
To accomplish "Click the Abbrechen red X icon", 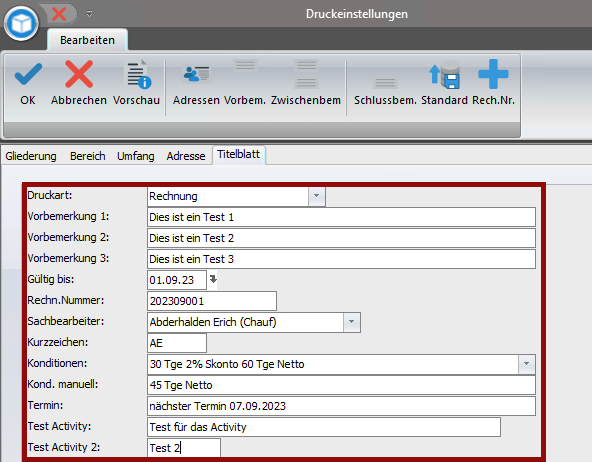I will point(79,74).
